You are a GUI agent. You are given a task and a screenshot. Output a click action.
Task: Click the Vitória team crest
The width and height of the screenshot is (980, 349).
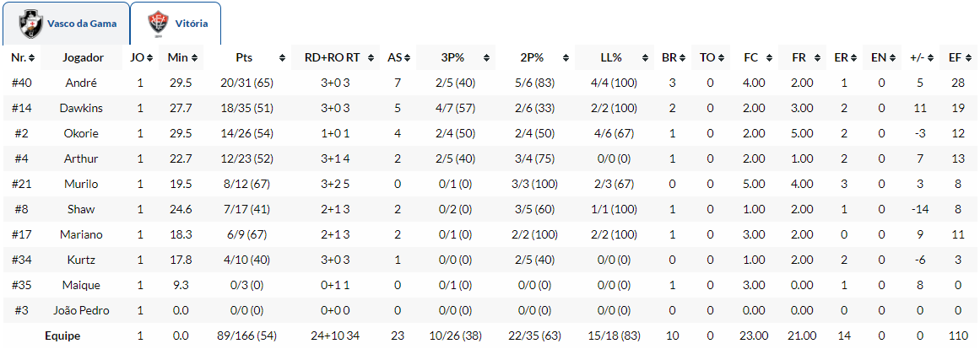[x=157, y=24]
